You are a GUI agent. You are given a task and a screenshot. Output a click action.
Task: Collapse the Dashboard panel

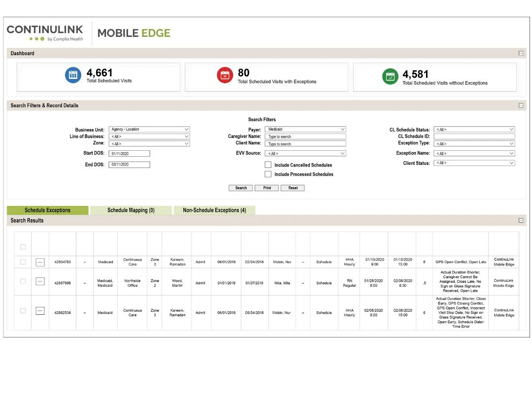[521, 53]
